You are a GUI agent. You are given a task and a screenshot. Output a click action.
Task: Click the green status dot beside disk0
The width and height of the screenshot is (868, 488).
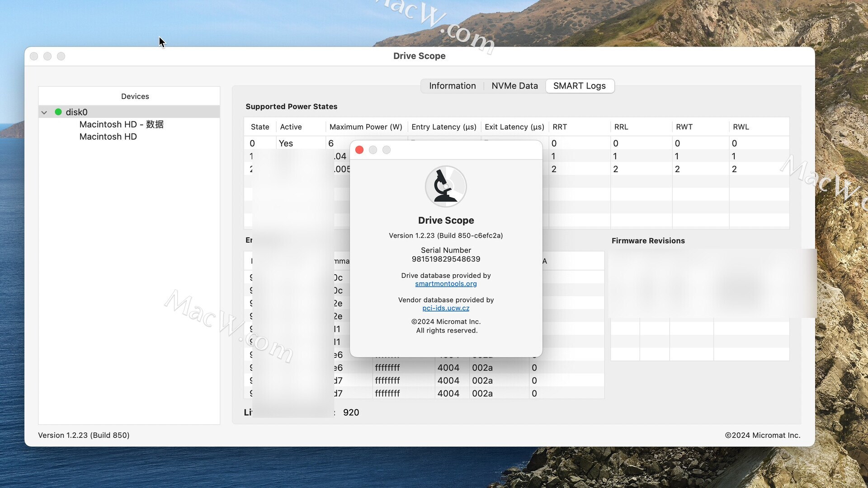58,112
